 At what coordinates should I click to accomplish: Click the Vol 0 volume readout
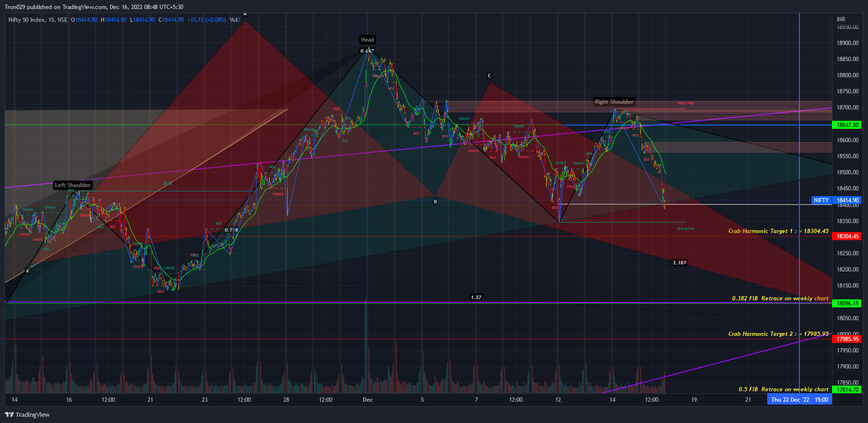click(x=235, y=20)
